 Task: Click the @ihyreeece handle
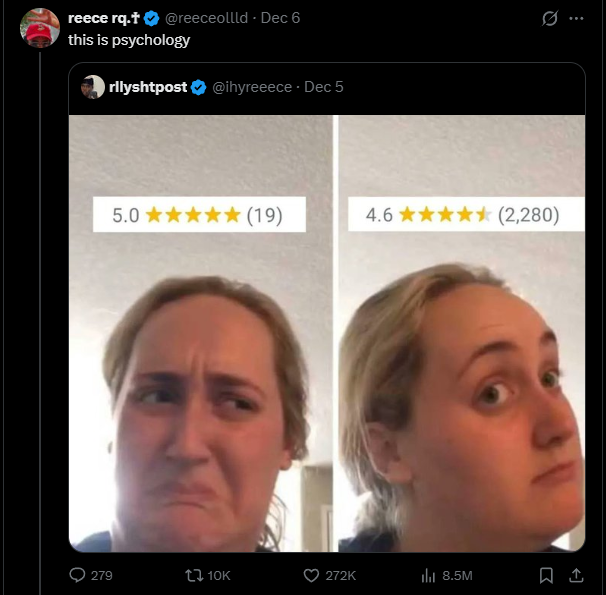pos(251,87)
